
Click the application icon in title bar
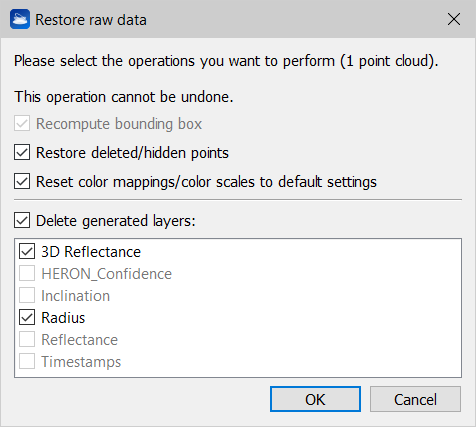(x=20, y=19)
